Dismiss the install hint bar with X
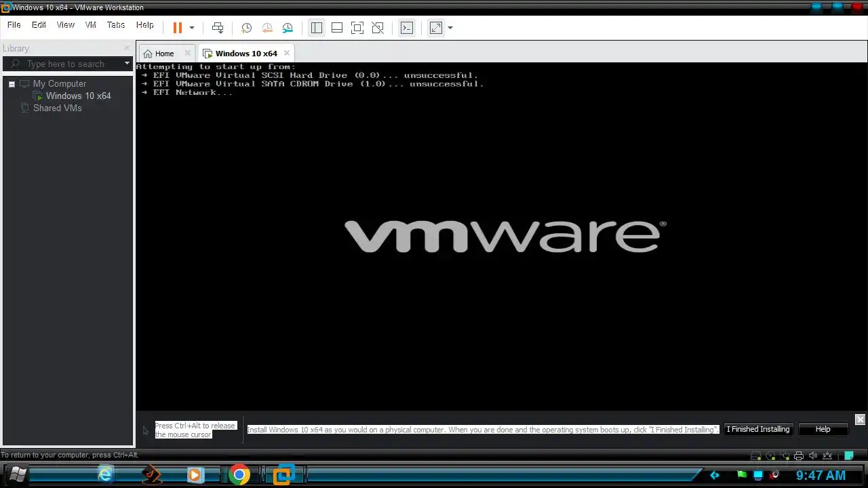 pos(860,420)
